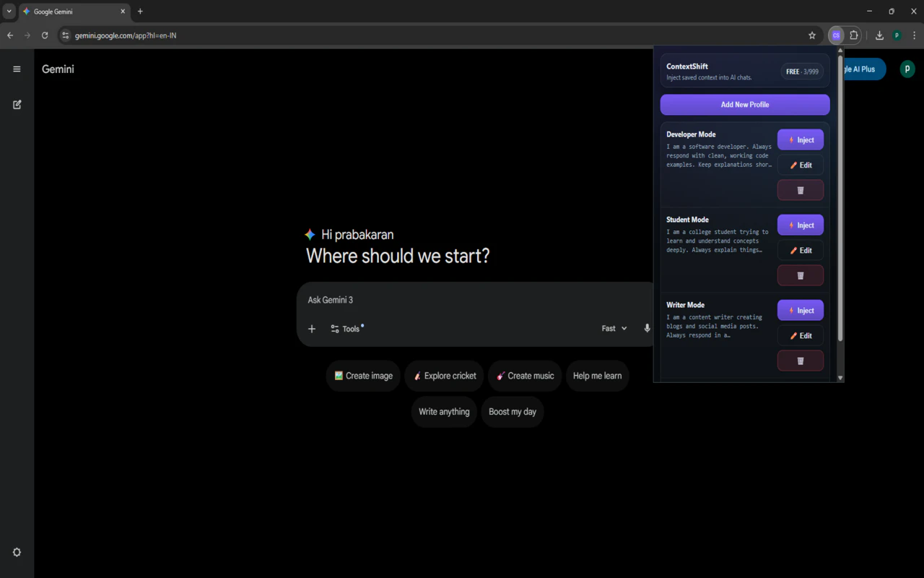Click the Writer Mode profile title
Image resolution: width=924 pixels, height=578 pixels.
click(685, 305)
